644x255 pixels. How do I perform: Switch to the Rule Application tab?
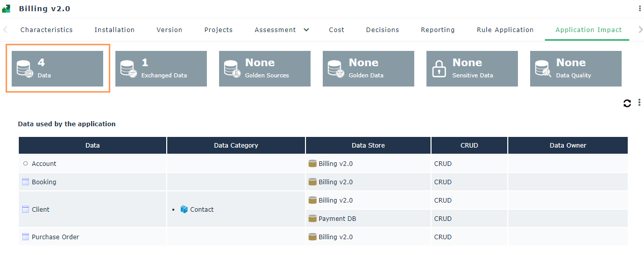pyautogui.click(x=505, y=30)
